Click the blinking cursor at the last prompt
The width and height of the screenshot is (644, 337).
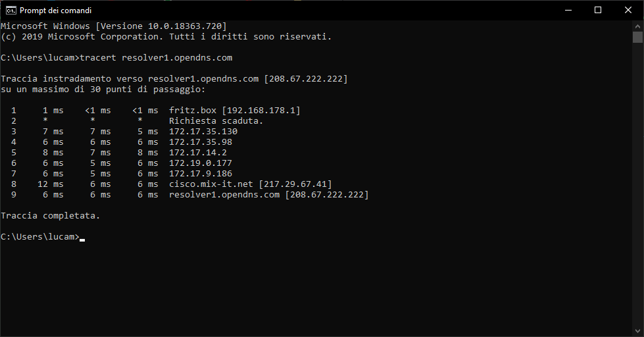(x=82, y=238)
